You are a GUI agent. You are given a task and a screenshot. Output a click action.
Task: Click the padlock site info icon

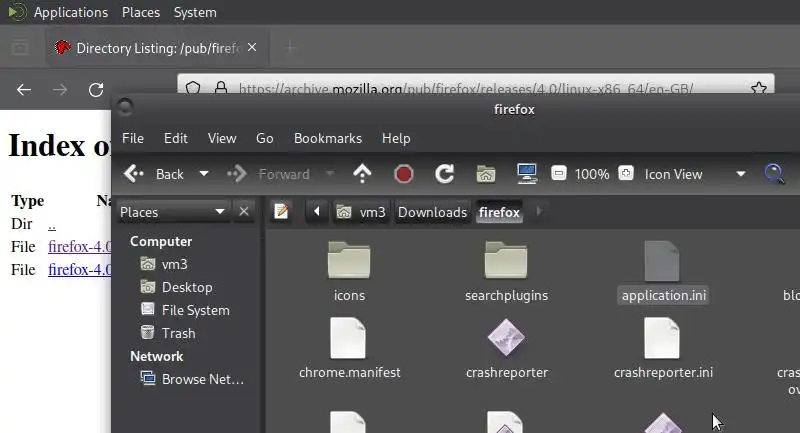point(221,87)
